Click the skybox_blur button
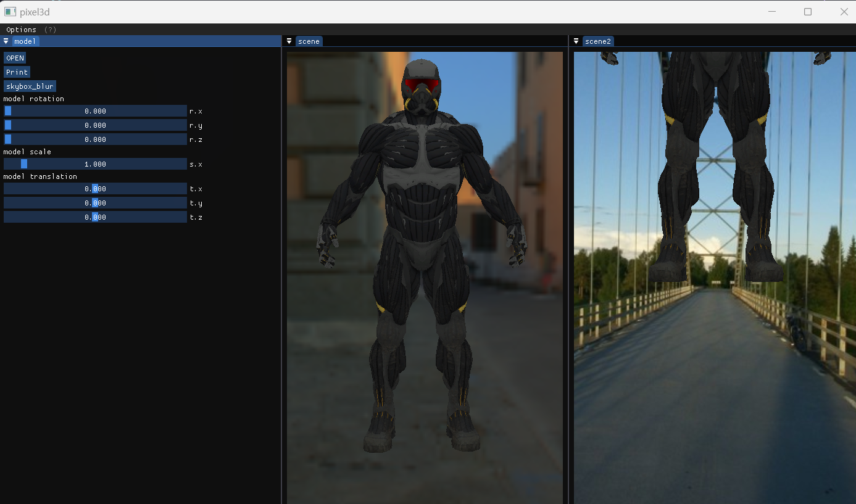The height and width of the screenshot is (504, 856). [30, 86]
